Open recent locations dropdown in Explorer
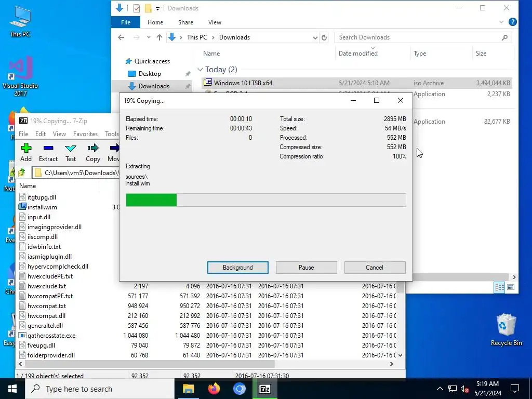Screen dimensions: 532x399 [x=148, y=37]
